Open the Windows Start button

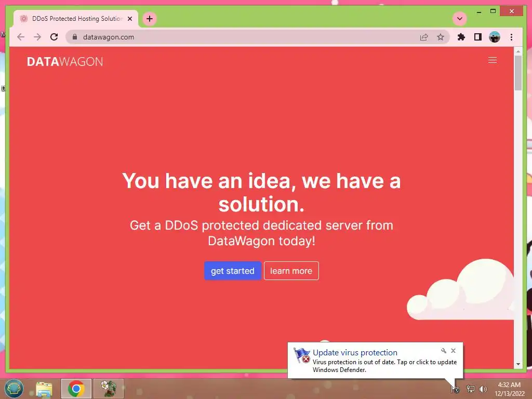(x=14, y=389)
